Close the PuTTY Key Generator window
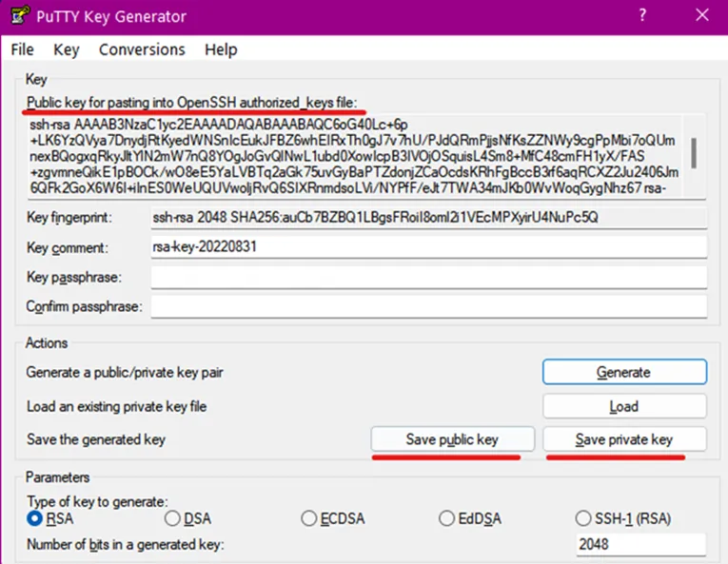The height and width of the screenshot is (564, 728). pos(702,15)
